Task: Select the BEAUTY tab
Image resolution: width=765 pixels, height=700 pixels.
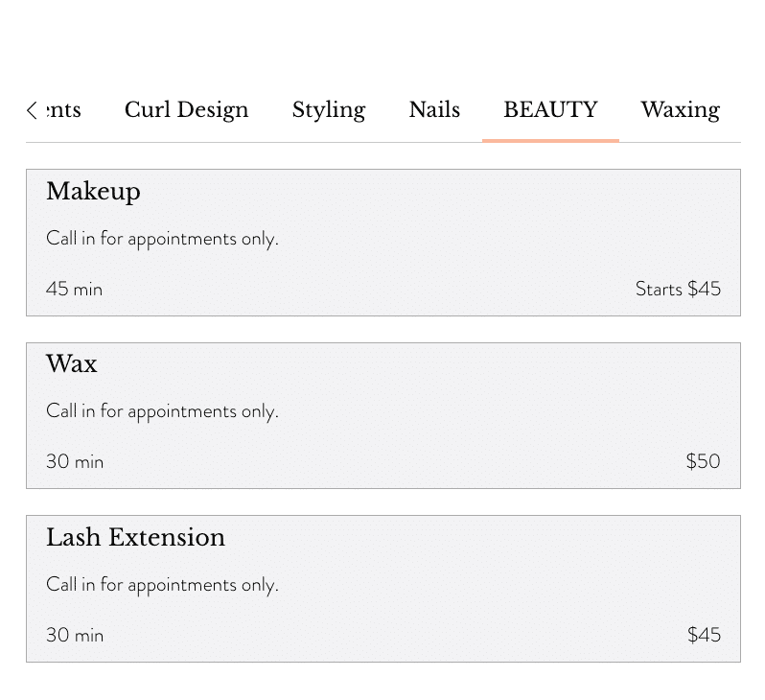Action: (x=550, y=110)
